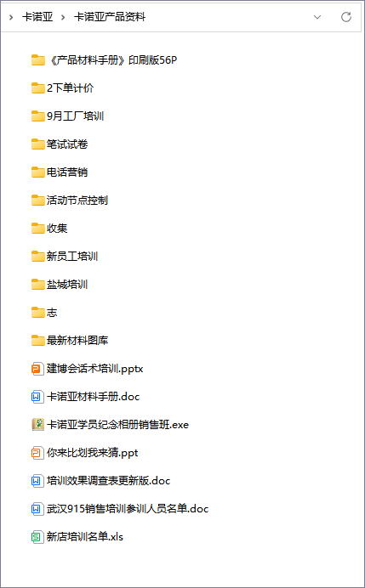This screenshot has width=365, height=588.
Task: Select the 9月工厂培训 folder name
Action: click(75, 116)
